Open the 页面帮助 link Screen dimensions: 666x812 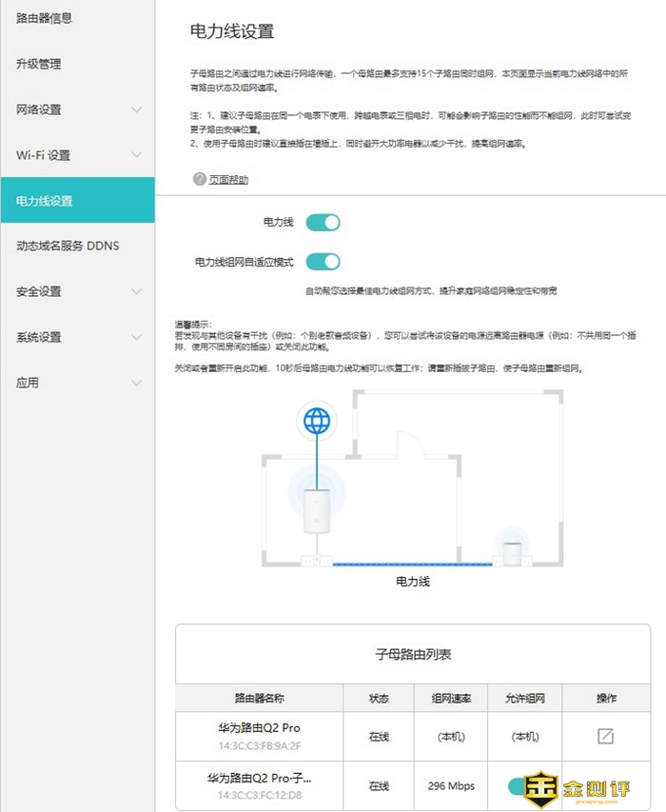click(228, 179)
